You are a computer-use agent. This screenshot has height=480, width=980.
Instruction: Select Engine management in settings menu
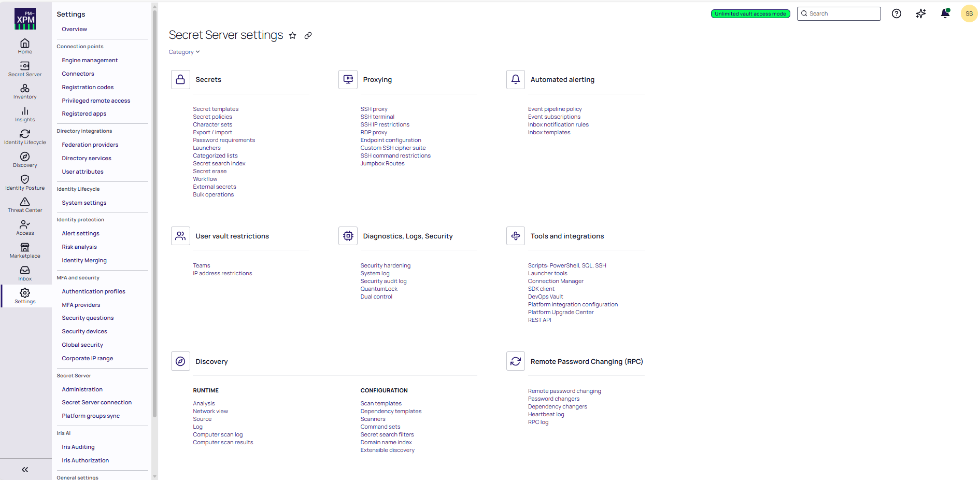(90, 61)
